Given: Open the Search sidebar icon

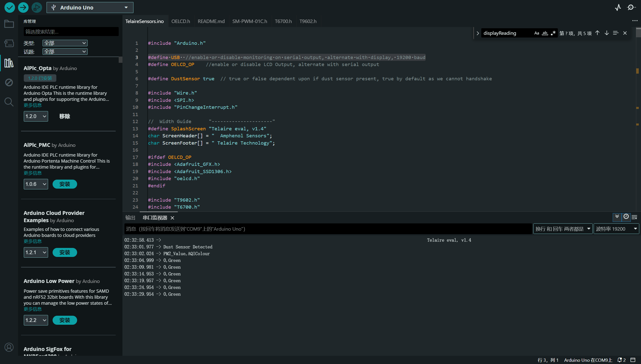Looking at the screenshot, I should [x=9, y=102].
